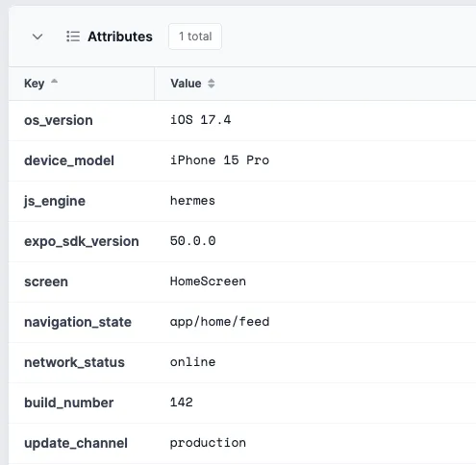
Task: Click the Value column header
Action: (x=186, y=84)
